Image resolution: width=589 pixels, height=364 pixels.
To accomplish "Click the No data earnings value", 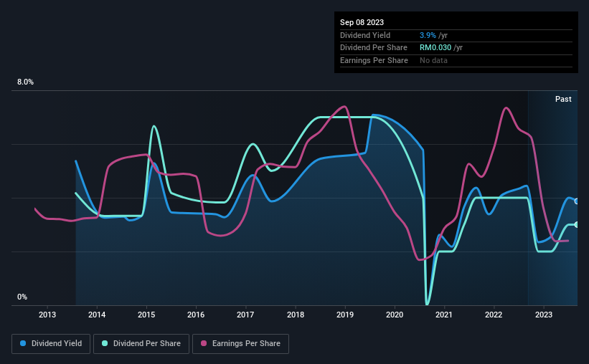I will 433,60.
